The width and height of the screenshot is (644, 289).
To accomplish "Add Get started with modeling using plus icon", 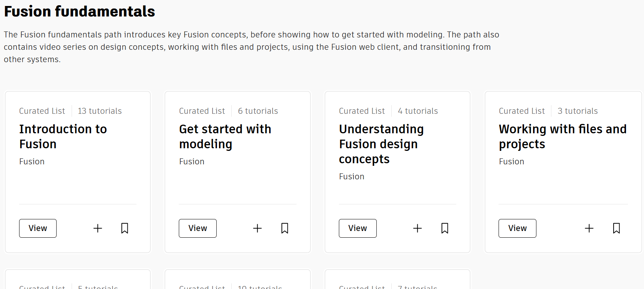I will coord(258,228).
